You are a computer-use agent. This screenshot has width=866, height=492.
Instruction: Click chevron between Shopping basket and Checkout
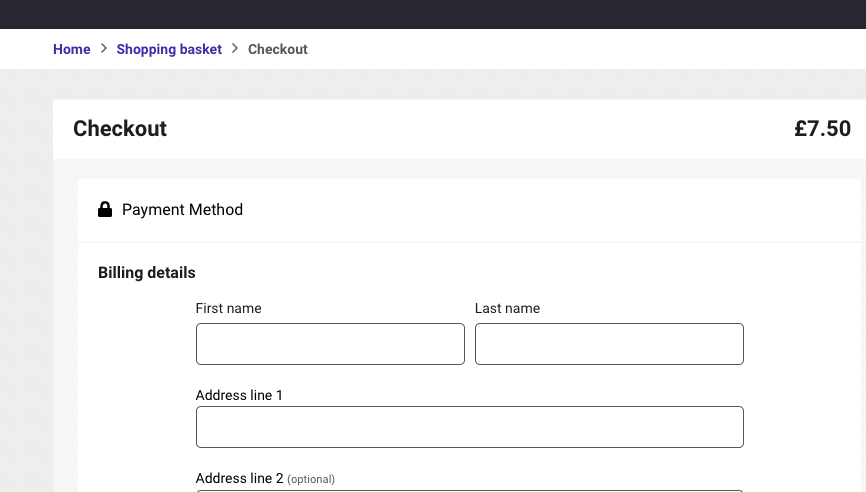pos(235,49)
